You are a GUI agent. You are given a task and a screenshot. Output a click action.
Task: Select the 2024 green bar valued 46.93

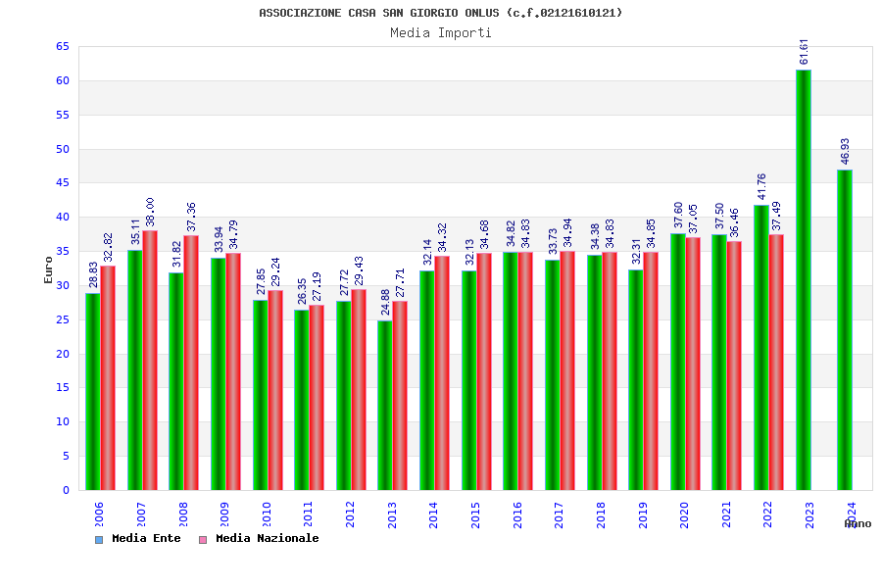click(845, 329)
